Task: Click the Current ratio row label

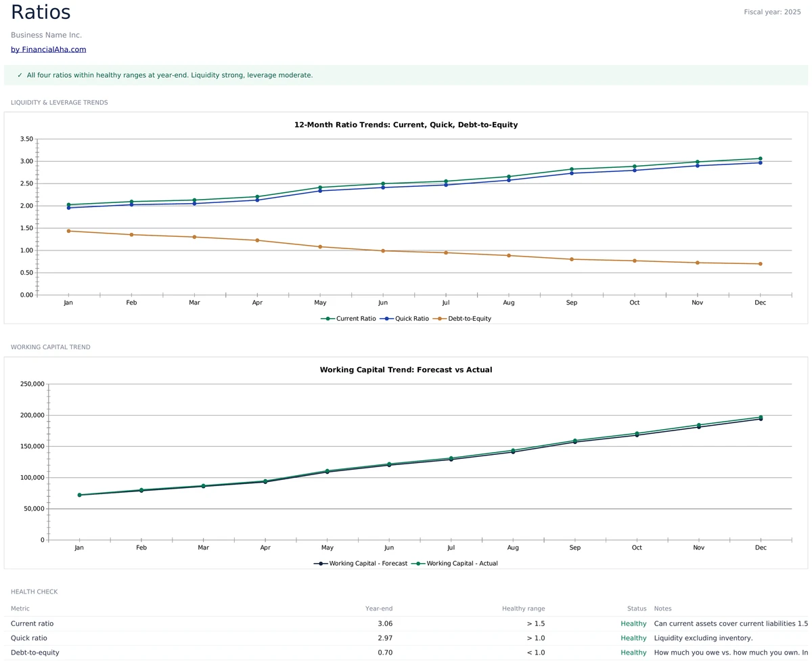Action: 32,624
